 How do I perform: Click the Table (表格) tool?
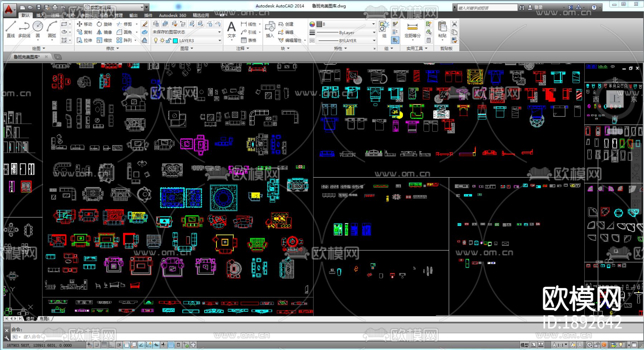(249, 40)
